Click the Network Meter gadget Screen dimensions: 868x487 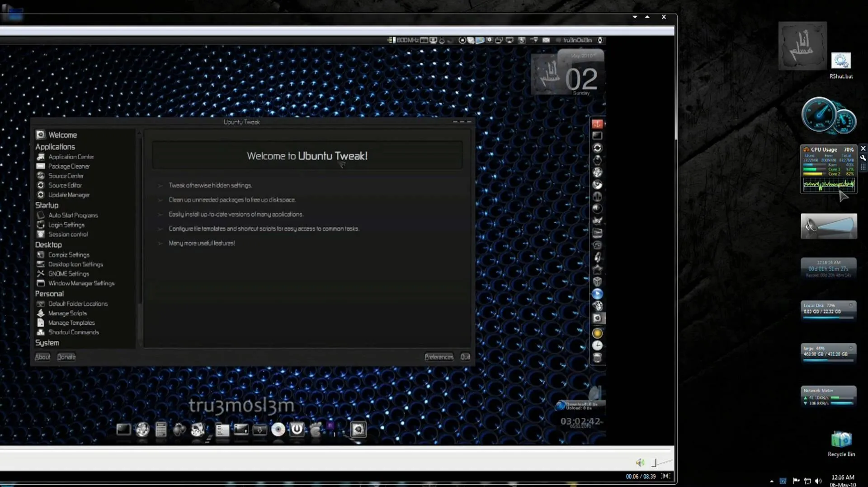[x=829, y=397]
